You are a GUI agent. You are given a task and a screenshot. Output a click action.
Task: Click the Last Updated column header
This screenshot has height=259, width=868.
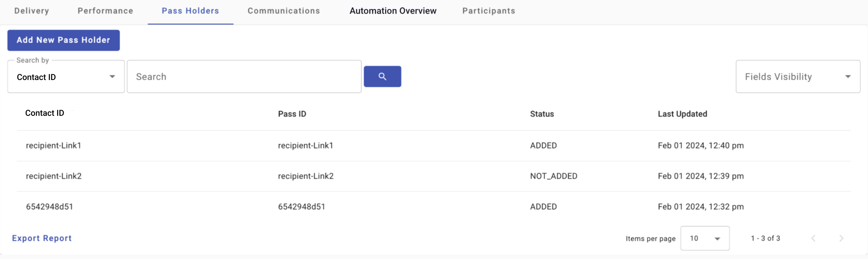pyautogui.click(x=682, y=114)
